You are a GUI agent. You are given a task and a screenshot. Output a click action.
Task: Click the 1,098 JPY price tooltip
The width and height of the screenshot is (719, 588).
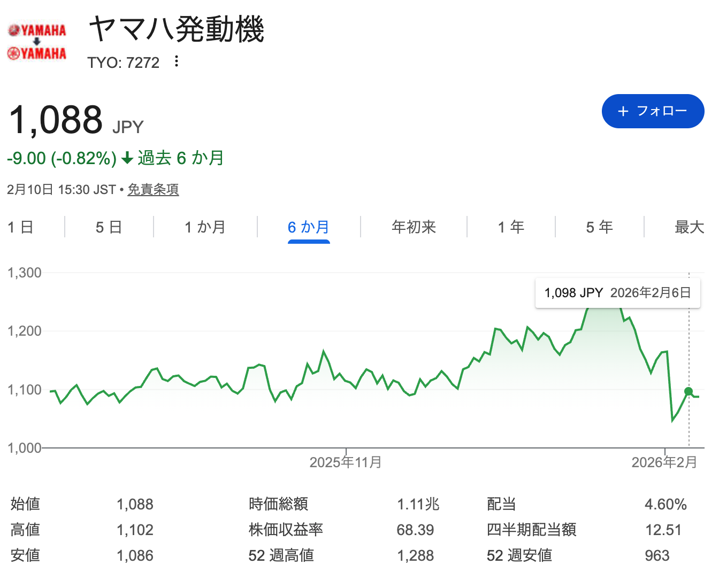pyautogui.click(x=618, y=292)
